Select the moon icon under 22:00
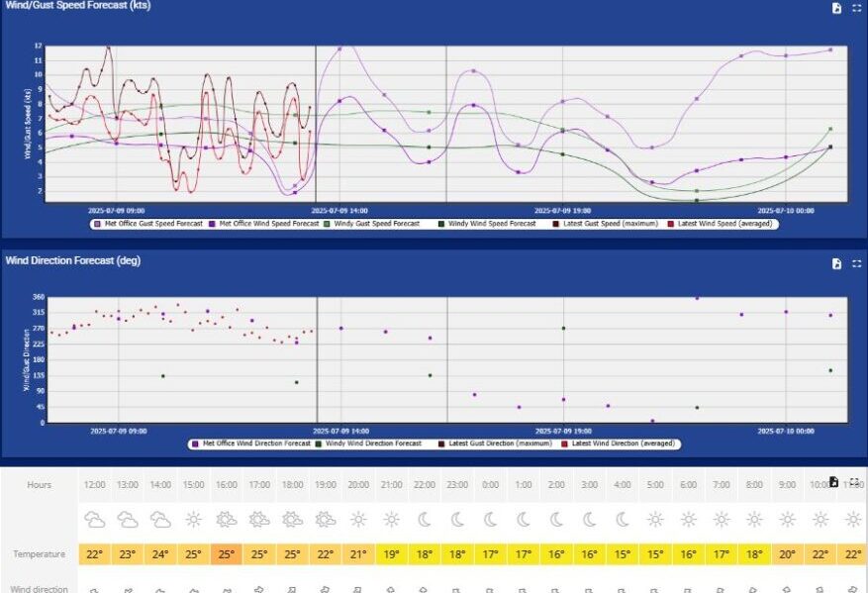 424,520
